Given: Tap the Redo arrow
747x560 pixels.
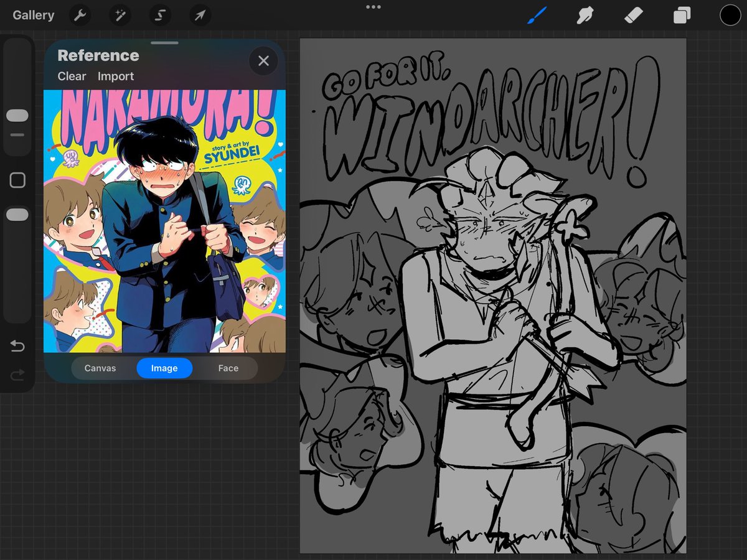Looking at the screenshot, I should (17, 374).
